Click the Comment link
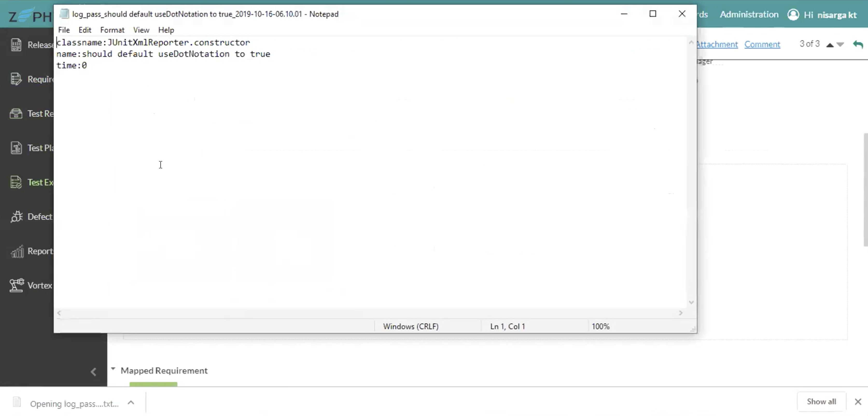This screenshot has width=868, height=416. point(762,44)
